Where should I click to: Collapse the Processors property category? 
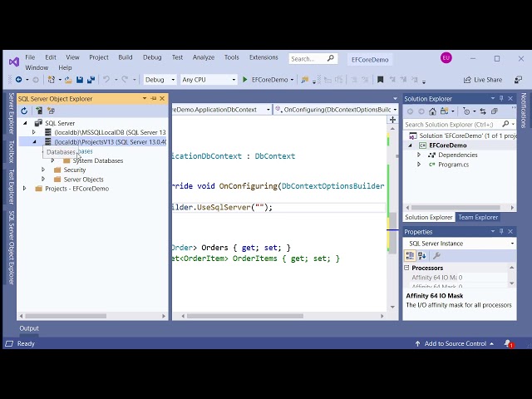[406, 268]
